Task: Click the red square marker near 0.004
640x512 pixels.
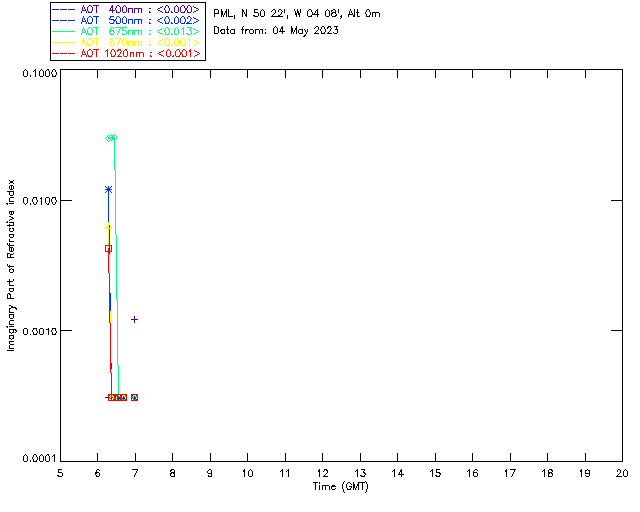Action: point(108,248)
